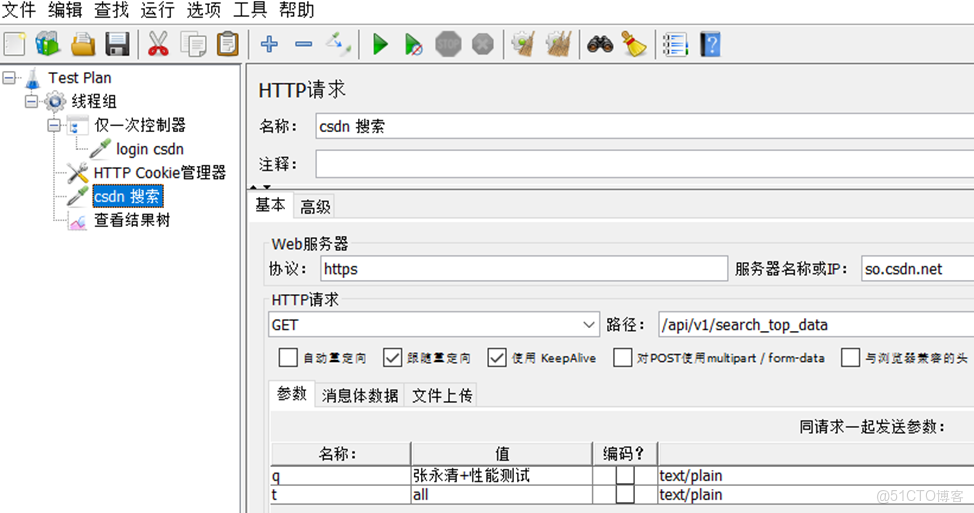Click the empty 注释 comment field
Screen dimensions: 974x513
pos(644,164)
